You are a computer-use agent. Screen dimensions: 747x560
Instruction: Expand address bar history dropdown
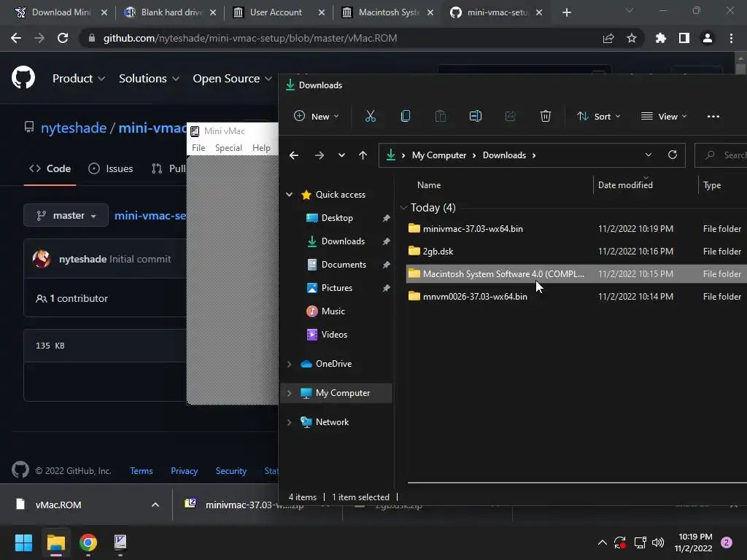click(649, 155)
